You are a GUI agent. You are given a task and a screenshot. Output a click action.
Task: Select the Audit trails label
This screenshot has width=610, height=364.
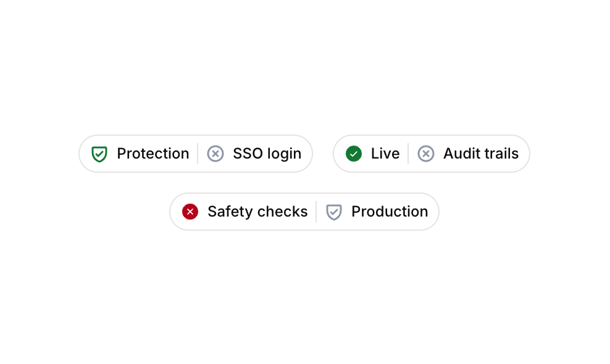[x=481, y=154]
